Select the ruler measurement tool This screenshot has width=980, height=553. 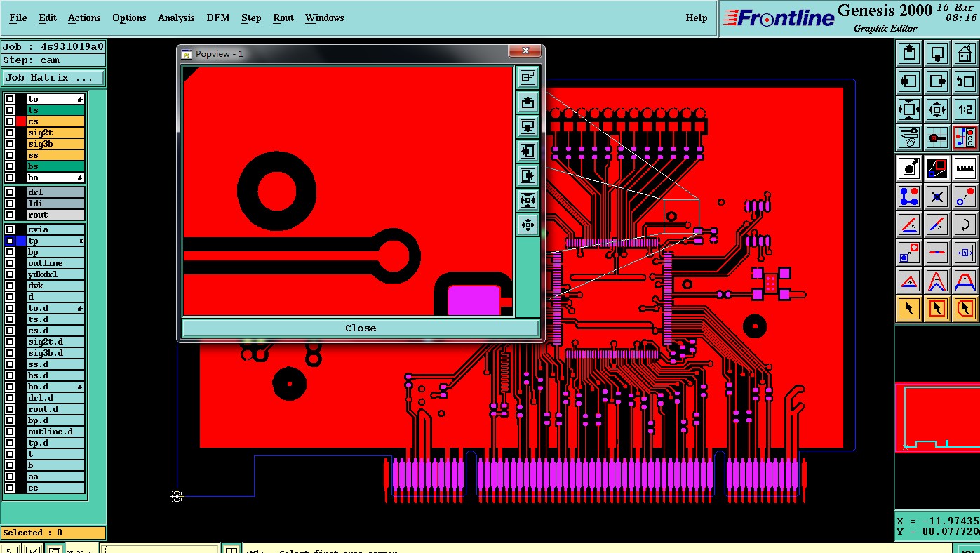(x=965, y=168)
